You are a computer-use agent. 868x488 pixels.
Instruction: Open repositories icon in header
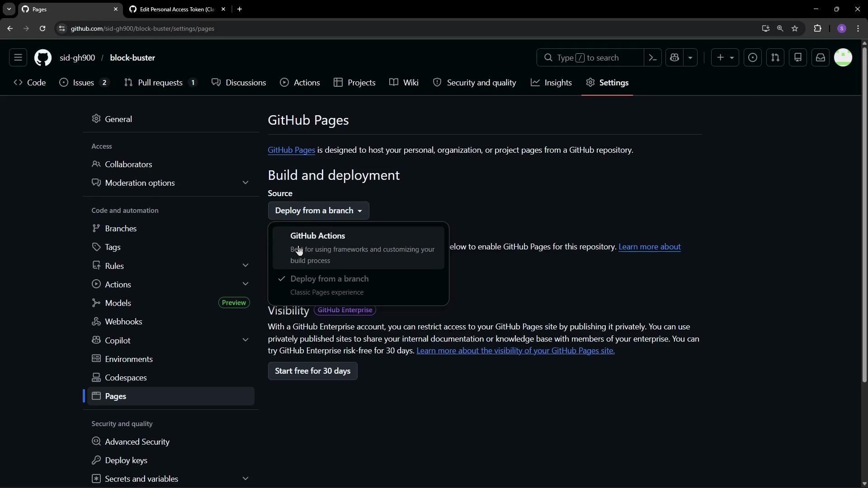click(798, 58)
